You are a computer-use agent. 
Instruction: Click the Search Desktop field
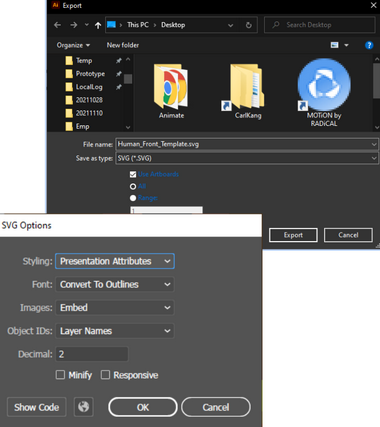pos(320,25)
